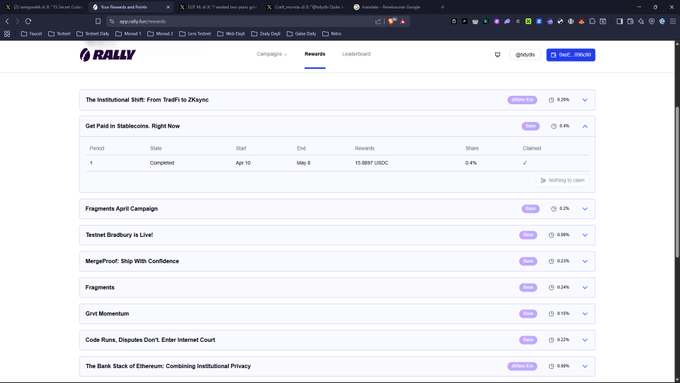Click the @tidydls account button
Image resolution: width=680 pixels, height=383 pixels.
coord(525,55)
